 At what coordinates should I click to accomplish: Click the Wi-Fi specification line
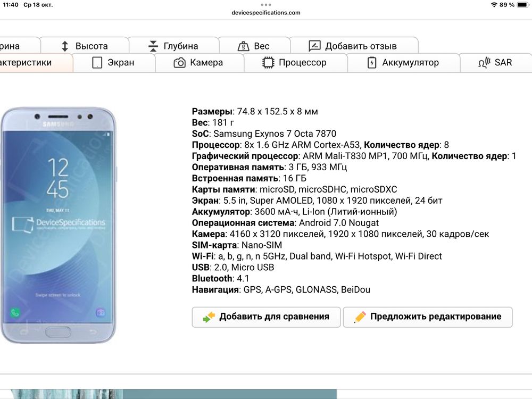(317, 256)
